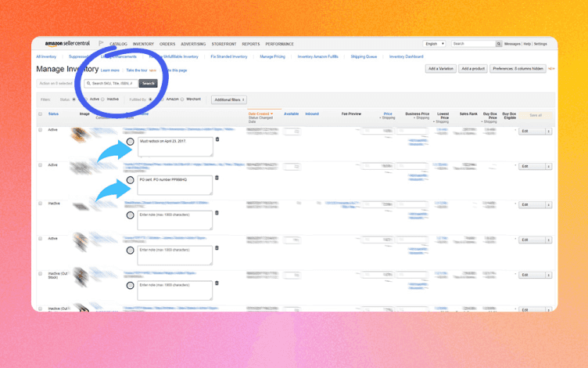The width and height of the screenshot is (588, 368).
Task: Click the trash icon in the Active row with empty note
Action: [217, 248]
